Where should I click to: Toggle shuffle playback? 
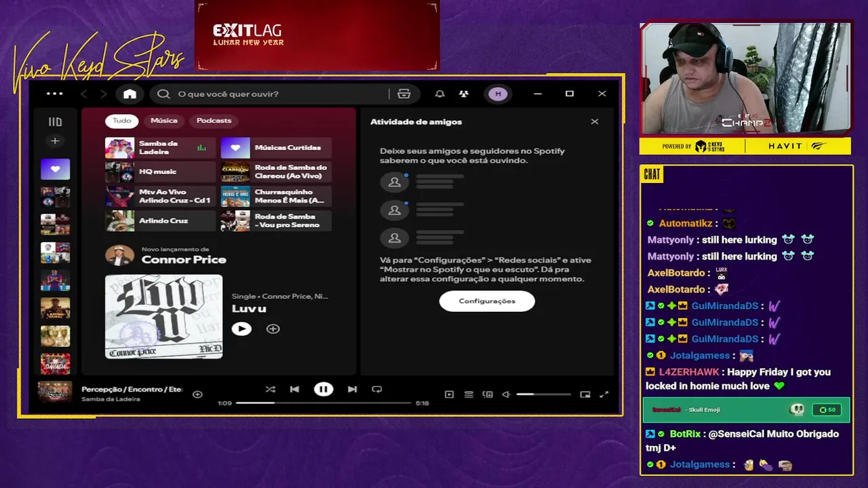tap(270, 390)
